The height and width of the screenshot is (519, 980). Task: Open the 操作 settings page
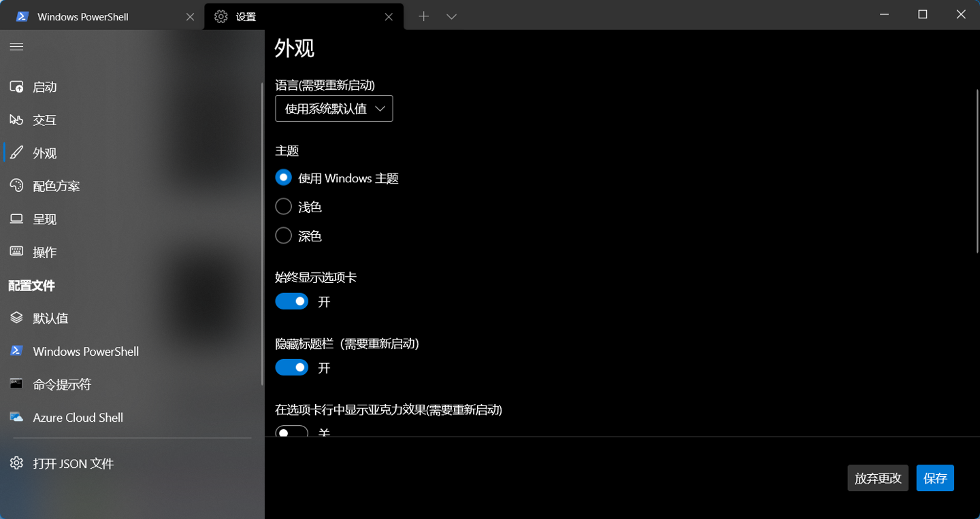pyautogui.click(x=132, y=252)
